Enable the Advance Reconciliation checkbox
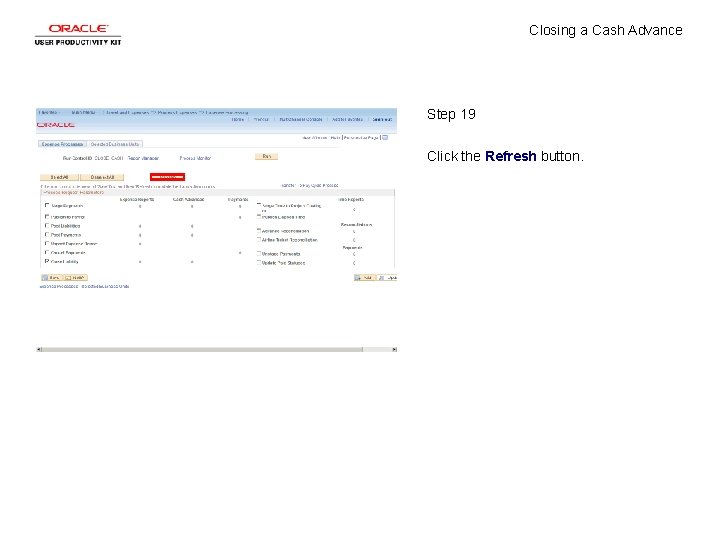720x540 pixels. 259,230
